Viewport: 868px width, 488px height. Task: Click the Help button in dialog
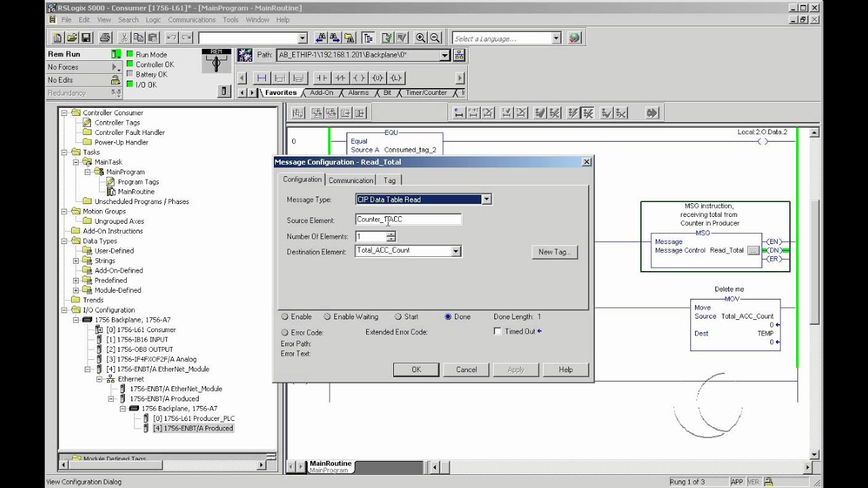point(566,369)
